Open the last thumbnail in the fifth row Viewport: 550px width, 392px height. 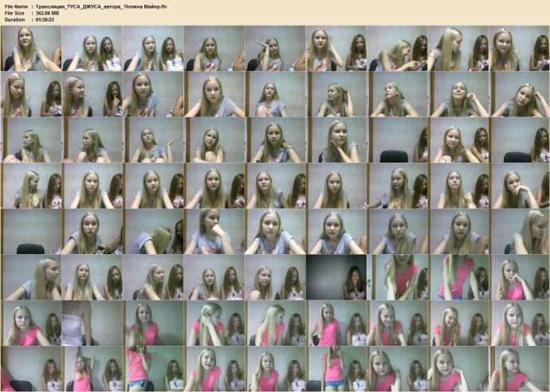[519, 232]
